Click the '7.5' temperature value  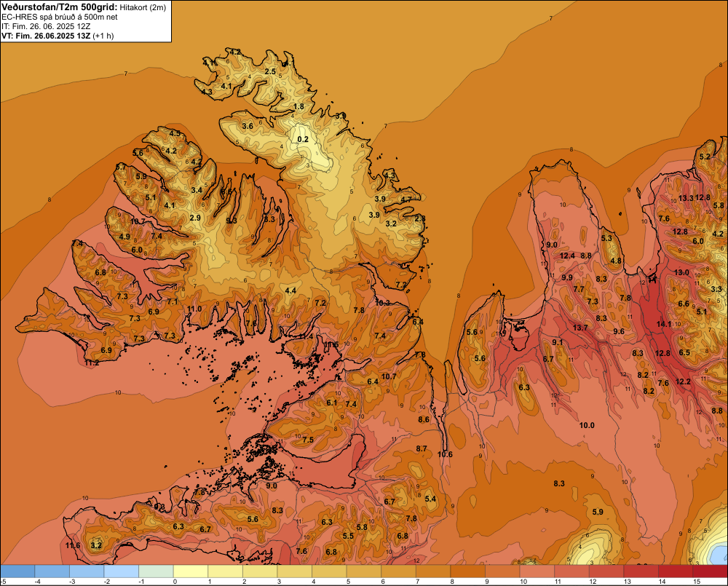(308, 440)
